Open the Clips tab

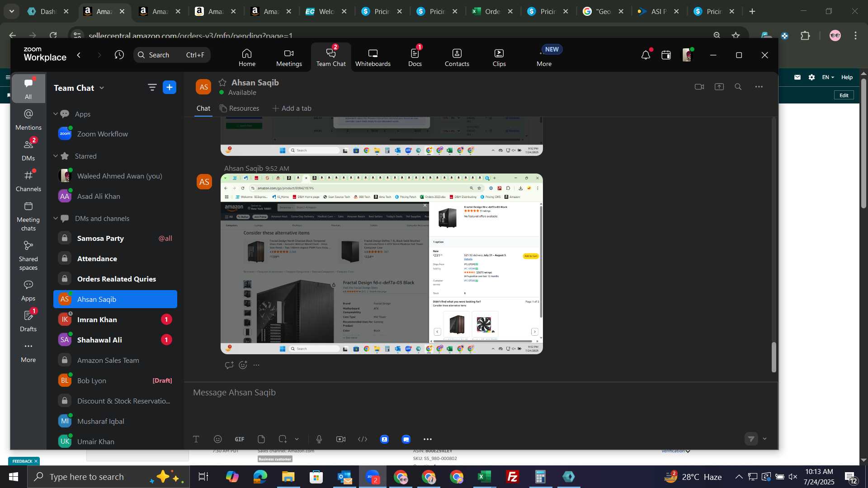click(x=499, y=57)
